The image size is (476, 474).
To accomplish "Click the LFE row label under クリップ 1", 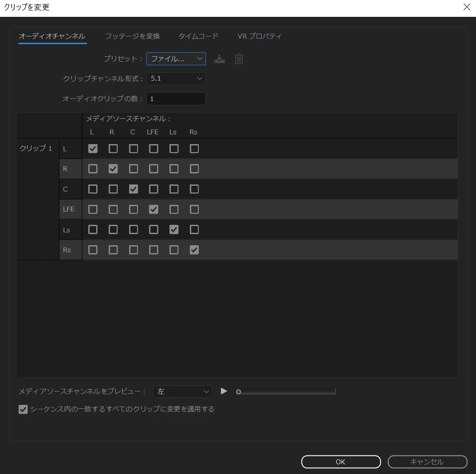I will [x=69, y=209].
